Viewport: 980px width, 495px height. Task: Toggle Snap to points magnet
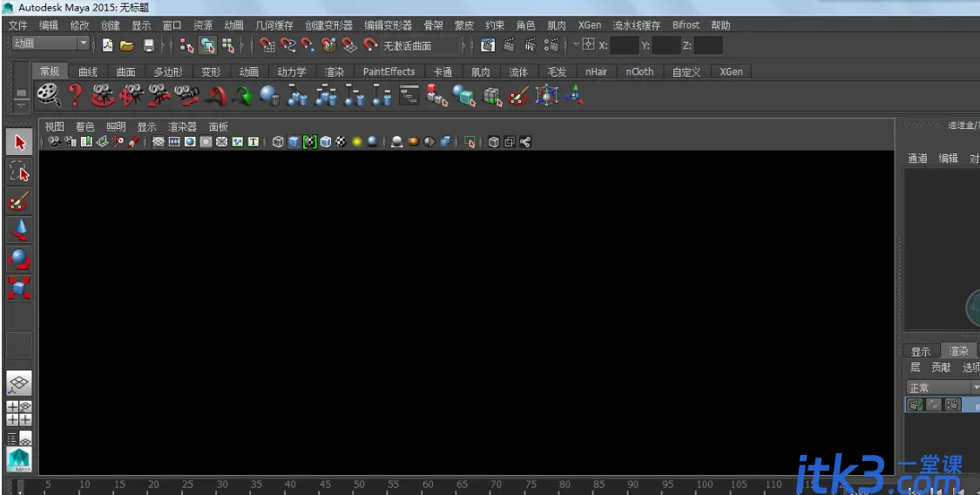308,45
